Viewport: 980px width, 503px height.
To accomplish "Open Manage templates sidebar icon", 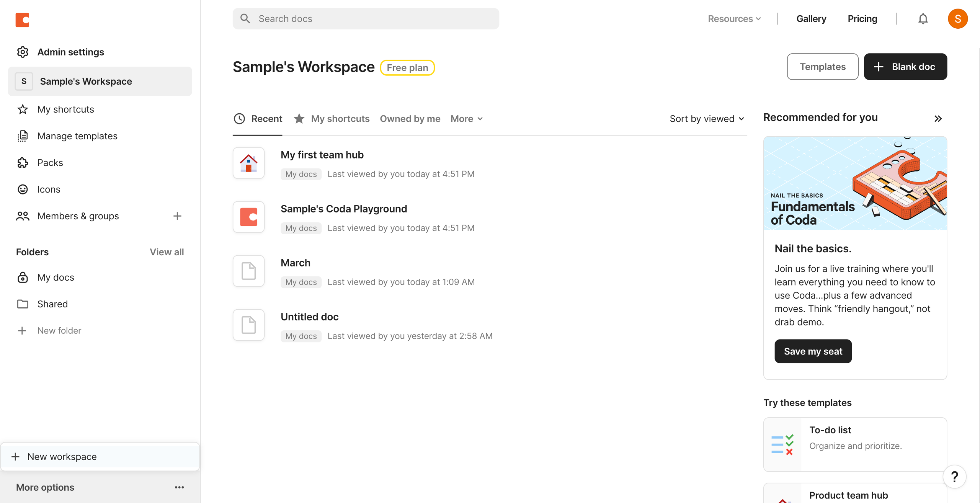I will [x=23, y=136].
